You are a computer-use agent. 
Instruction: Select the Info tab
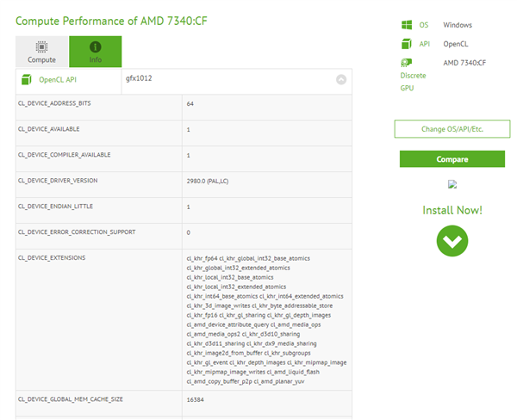tap(96, 52)
